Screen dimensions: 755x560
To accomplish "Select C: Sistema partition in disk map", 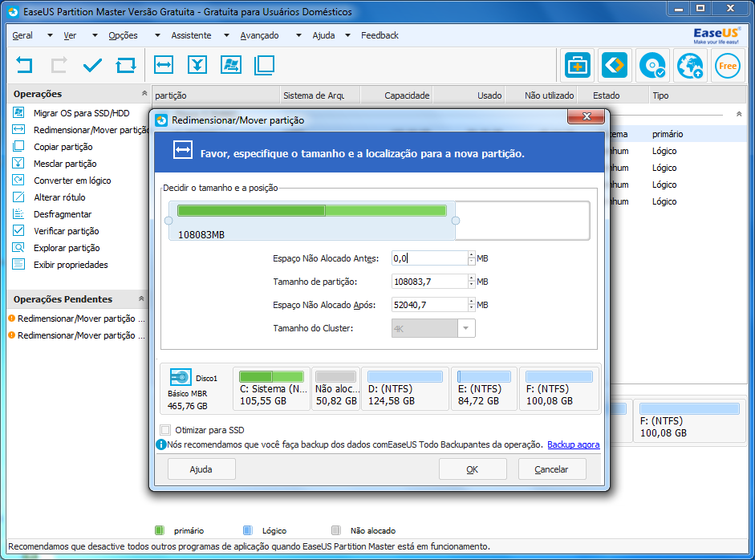I will coord(271,389).
